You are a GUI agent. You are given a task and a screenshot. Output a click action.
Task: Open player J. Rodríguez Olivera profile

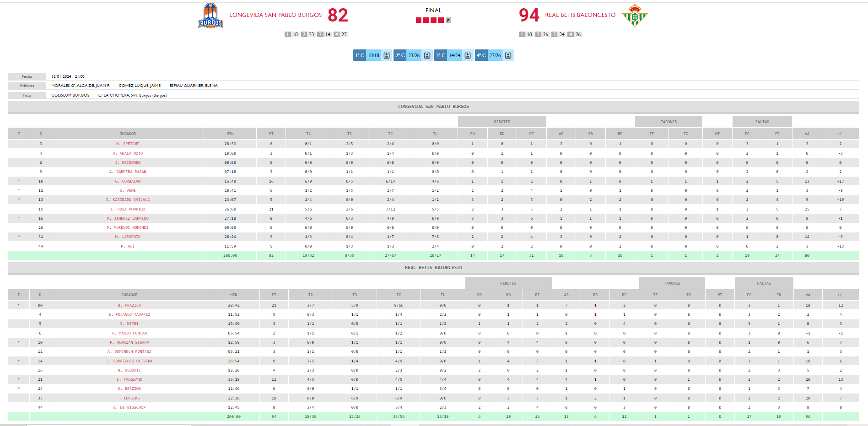pos(129,361)
